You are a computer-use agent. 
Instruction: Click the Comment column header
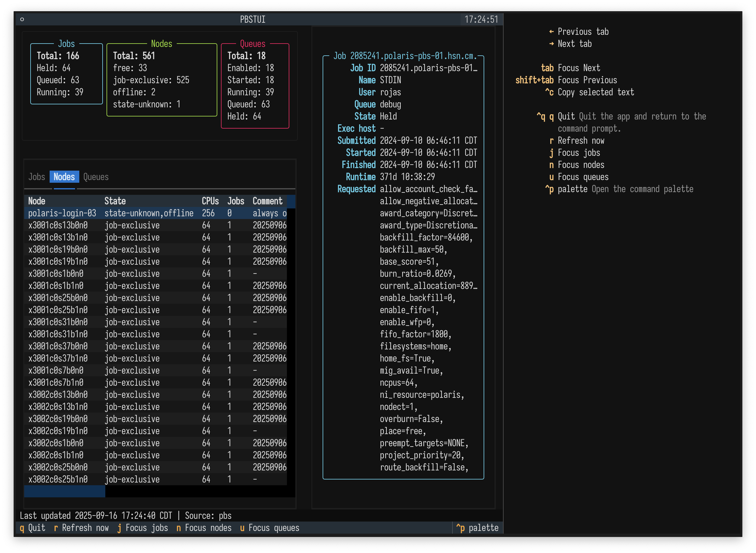pos(268,201)
